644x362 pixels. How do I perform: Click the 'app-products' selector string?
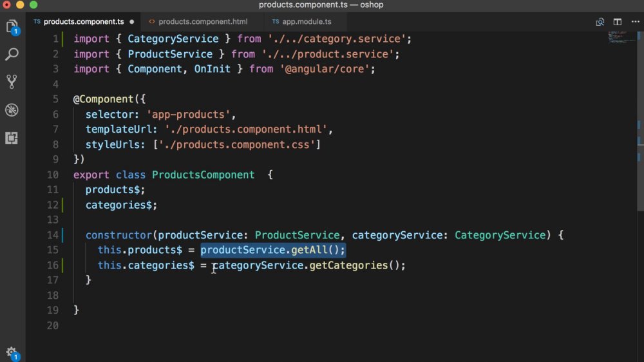pyautogui.click(x=189, y=114)
